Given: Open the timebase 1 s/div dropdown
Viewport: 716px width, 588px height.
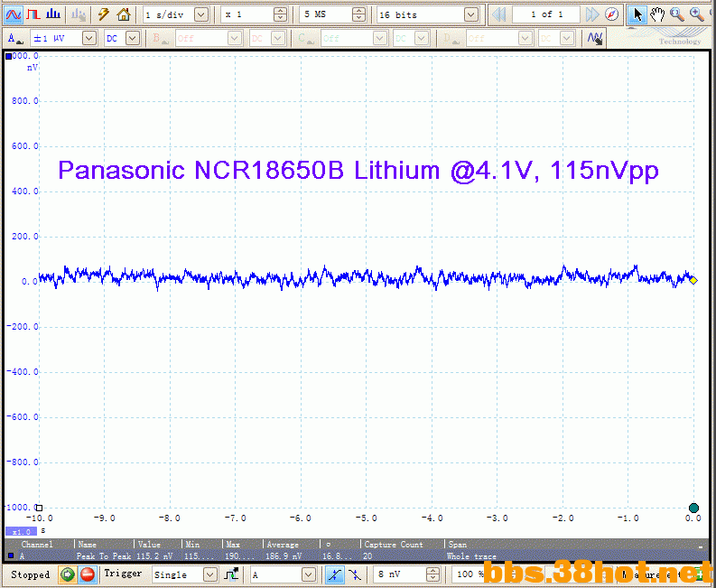Looking at the screenshot, I should 201,14.
